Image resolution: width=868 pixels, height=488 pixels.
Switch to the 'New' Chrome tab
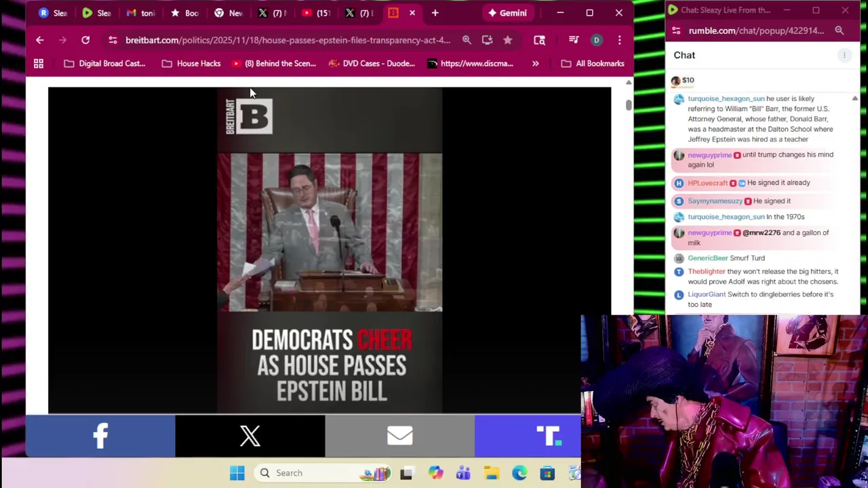point(228,13)
